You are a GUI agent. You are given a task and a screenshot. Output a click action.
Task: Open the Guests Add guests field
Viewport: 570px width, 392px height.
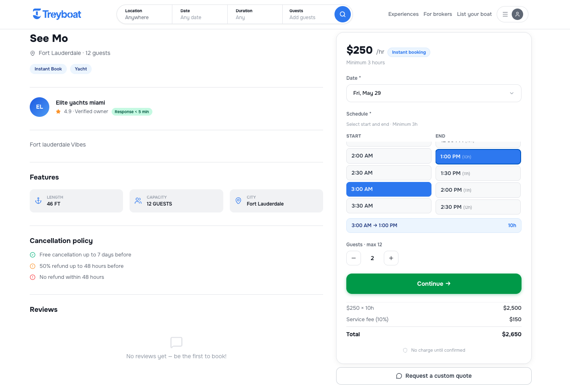point(308,14)
